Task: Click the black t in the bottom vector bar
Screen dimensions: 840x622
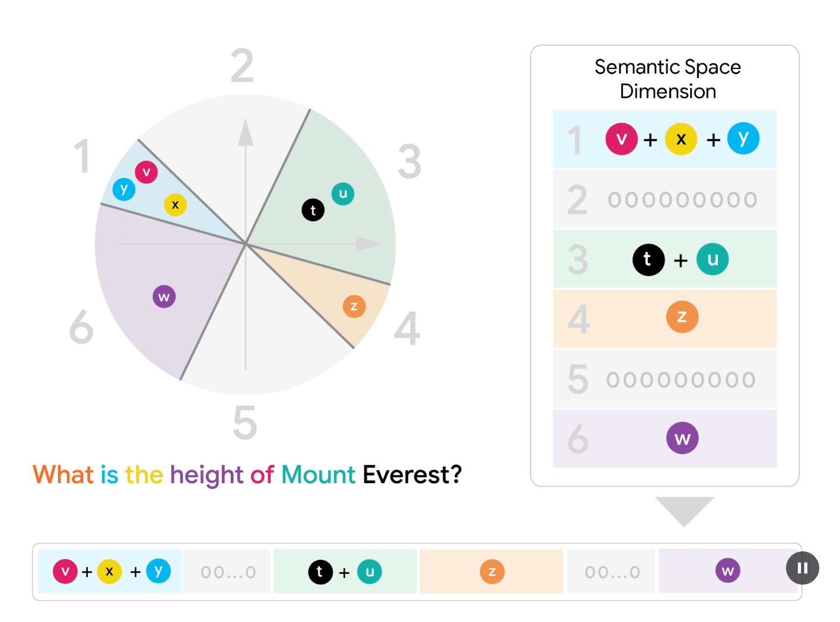Action: click(x=320, y=572)
